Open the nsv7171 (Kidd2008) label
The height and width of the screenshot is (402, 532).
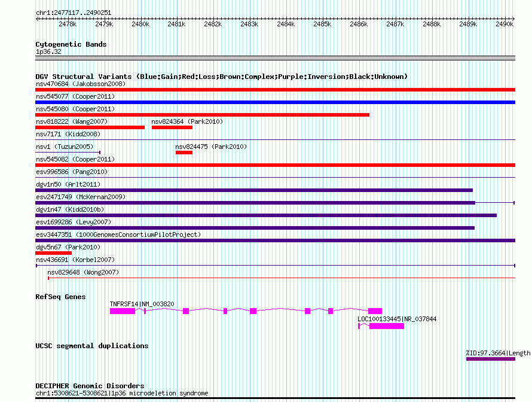click(68, 134)
